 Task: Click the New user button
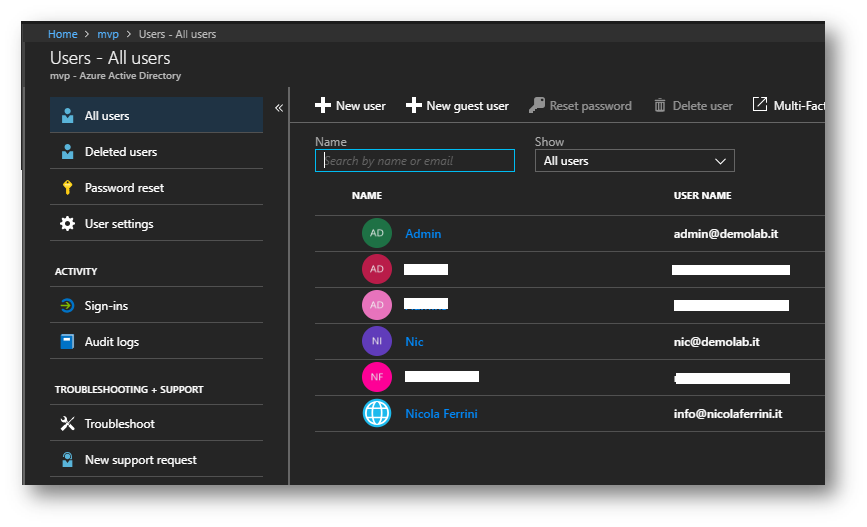coord(351,106)
